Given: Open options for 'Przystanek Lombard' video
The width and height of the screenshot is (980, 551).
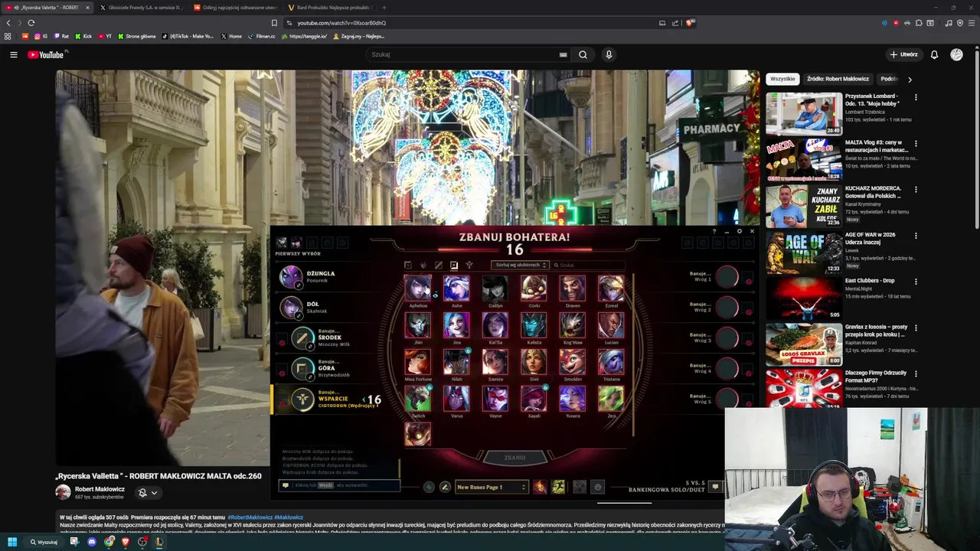Looking at the screenshot, I should [x=916, y=97].
